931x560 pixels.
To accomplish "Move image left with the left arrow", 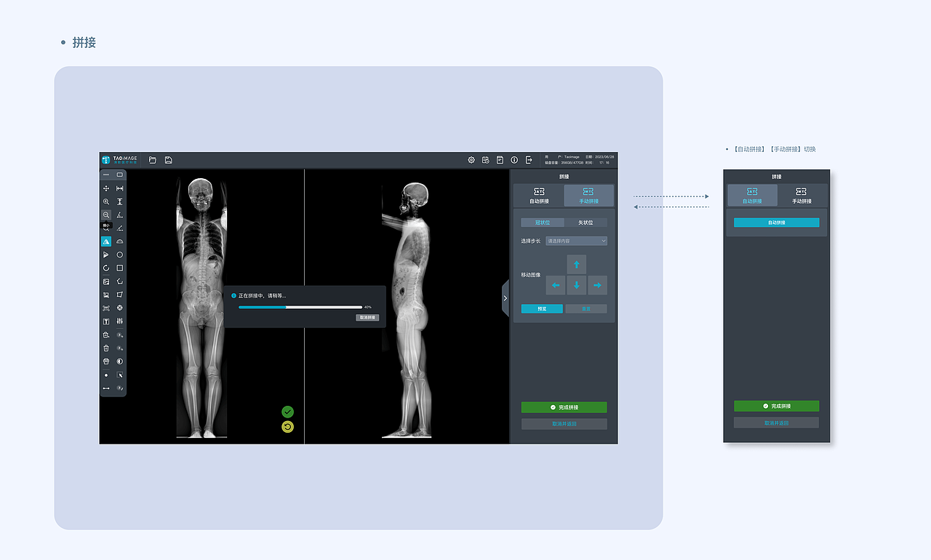I will pos(556,285).
